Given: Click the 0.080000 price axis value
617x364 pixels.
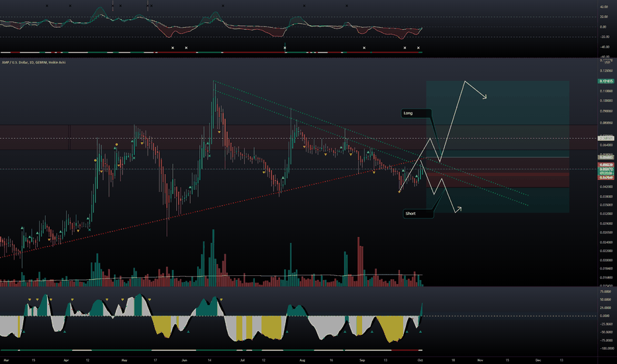Looking at the screenshot, I should [x=606, y=123].
